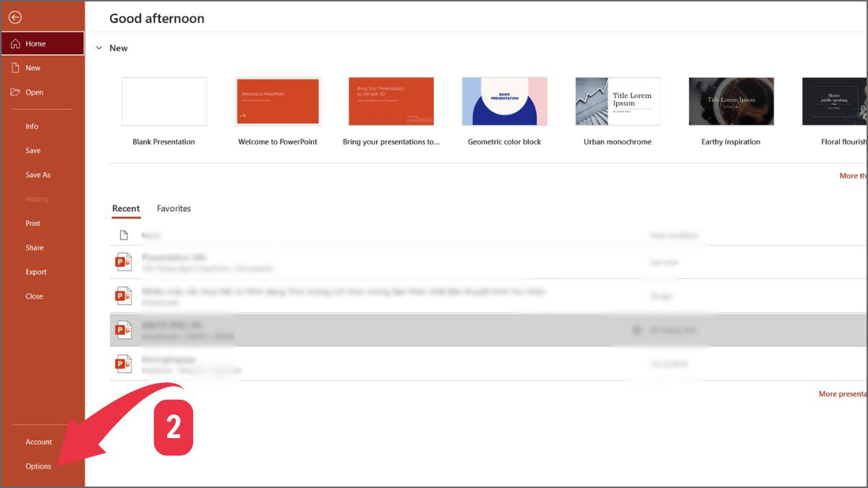Switch to the Favorites tab
Image resolution: width=868 pixels, height=488 pixels.
174,208
